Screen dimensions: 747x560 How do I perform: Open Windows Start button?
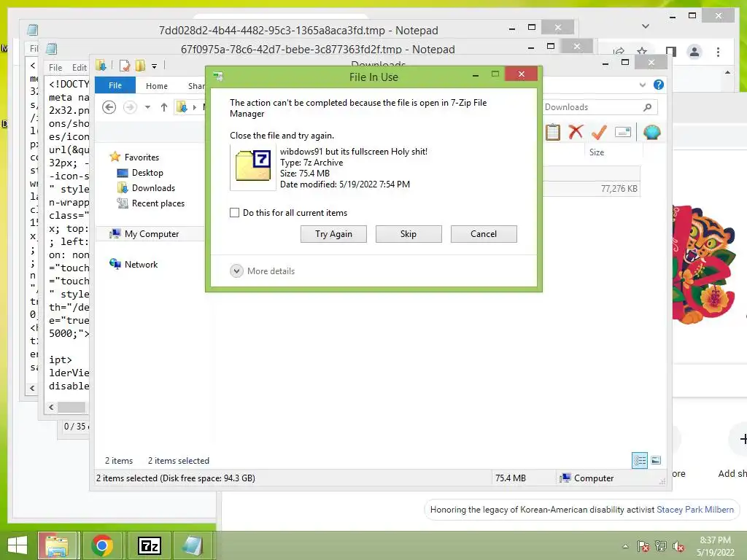click(18, 545)
